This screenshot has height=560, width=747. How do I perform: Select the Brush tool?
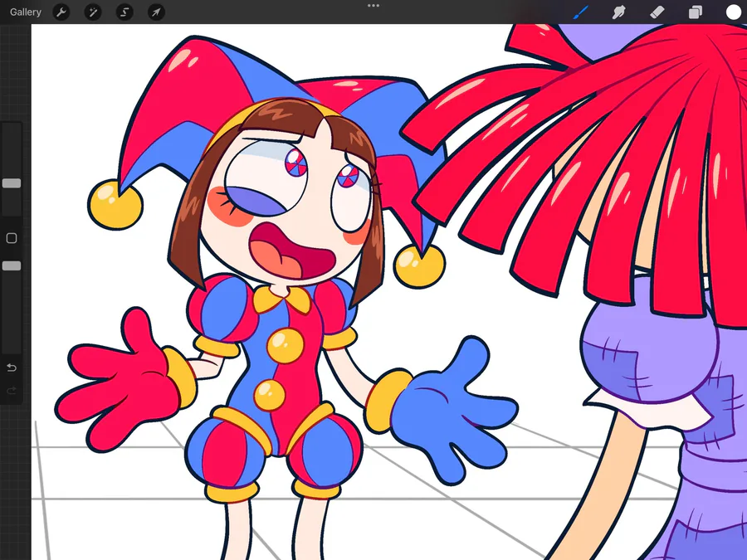point(580,12)
